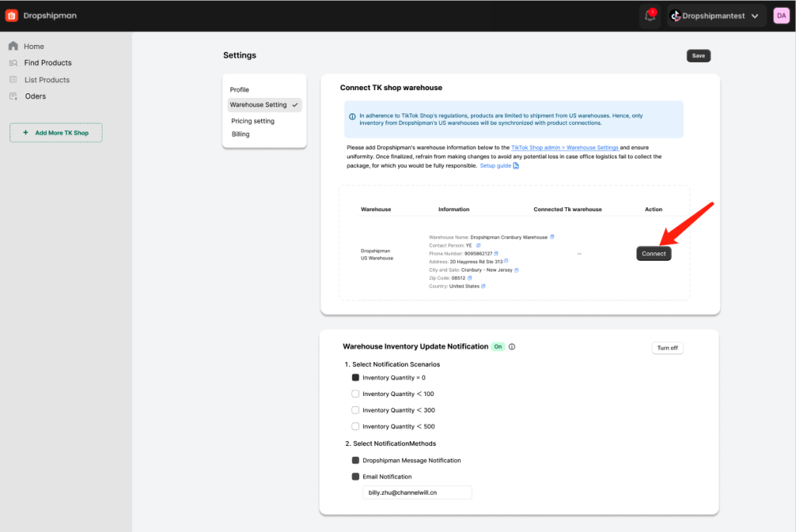Copy the Zip Code value
This screenshot has width=796, height=532.
pyautogui.click(x=470, y=278)
